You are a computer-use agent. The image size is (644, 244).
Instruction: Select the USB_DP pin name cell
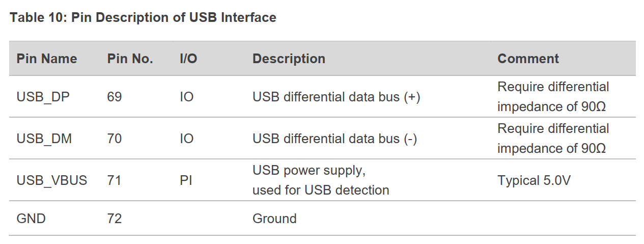coord(43,97)
